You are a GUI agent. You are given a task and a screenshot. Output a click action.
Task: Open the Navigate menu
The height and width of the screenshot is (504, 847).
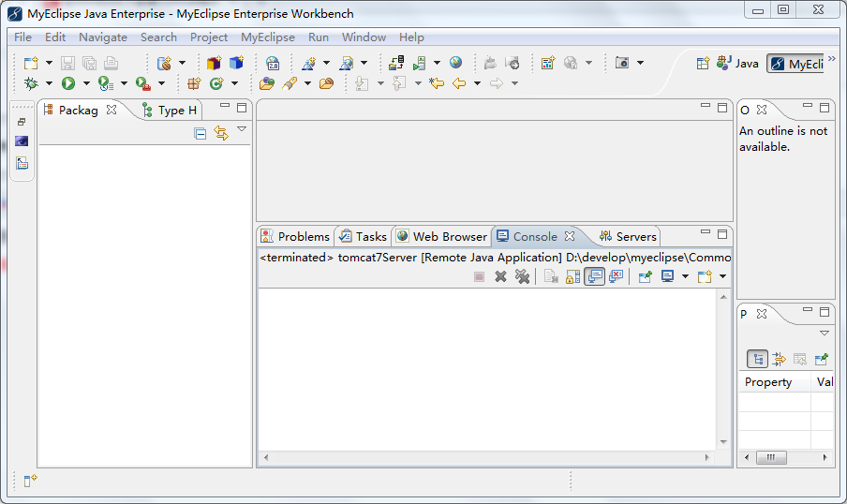103,37
